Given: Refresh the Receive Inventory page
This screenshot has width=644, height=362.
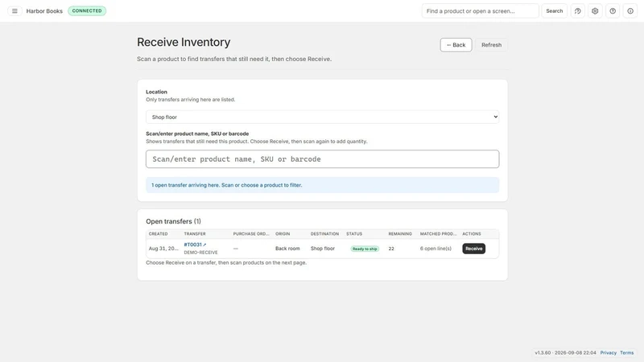Looking at the screenshot, I should (491, 45).
